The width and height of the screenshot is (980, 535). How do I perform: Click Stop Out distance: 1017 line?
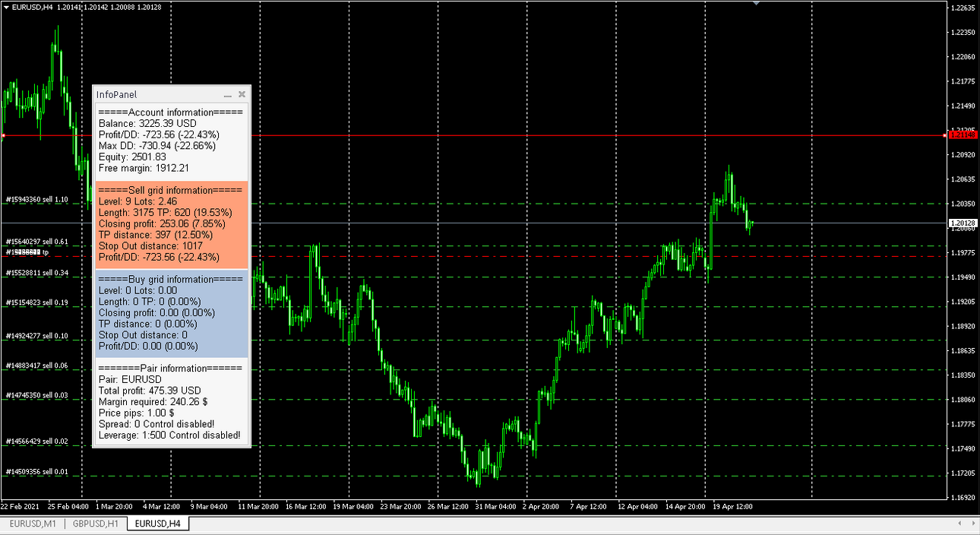pyautogui.click(x=149, y=245)
